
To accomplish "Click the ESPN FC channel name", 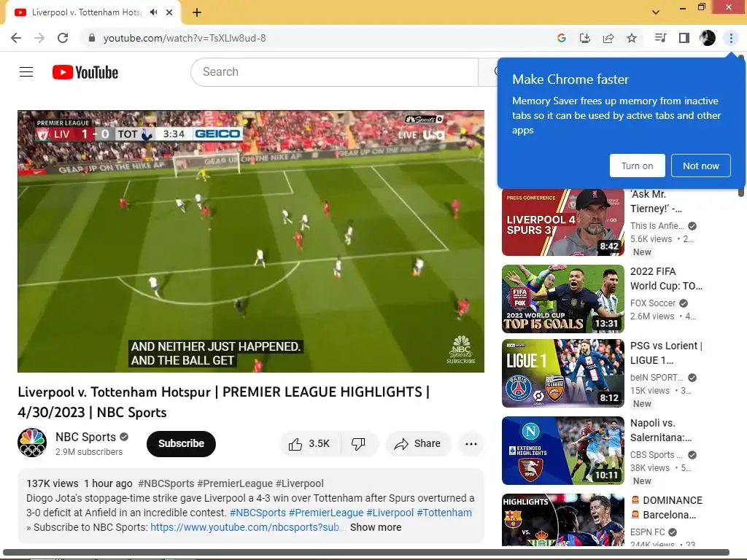I will click(x=648, y=532).
